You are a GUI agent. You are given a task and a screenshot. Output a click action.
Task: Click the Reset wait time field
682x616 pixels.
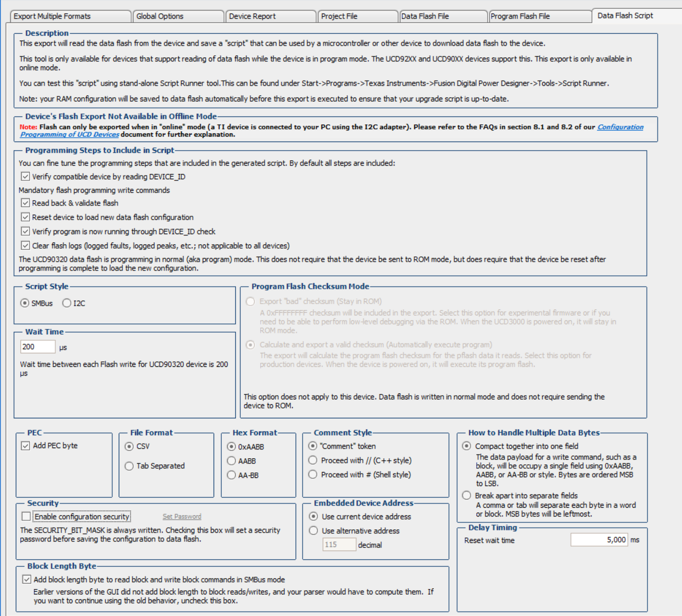point(598,540)
